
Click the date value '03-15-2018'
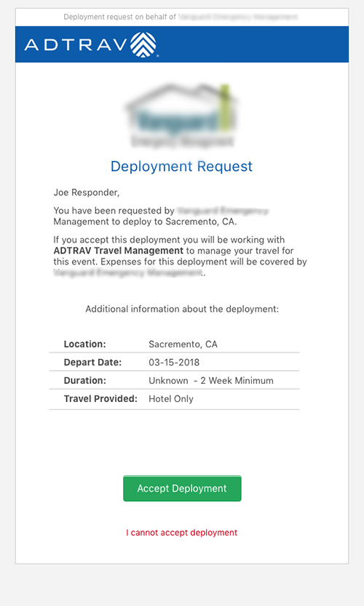(174, 362)
